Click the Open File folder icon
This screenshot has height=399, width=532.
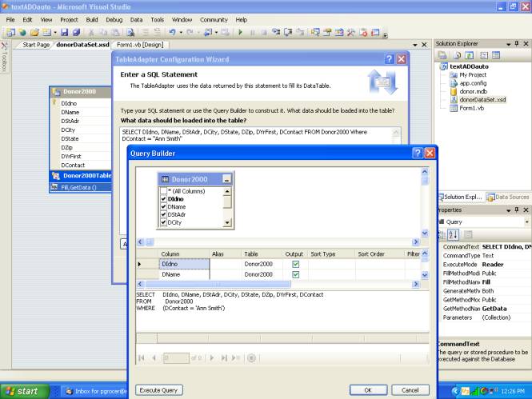click(x=34, y=32)
